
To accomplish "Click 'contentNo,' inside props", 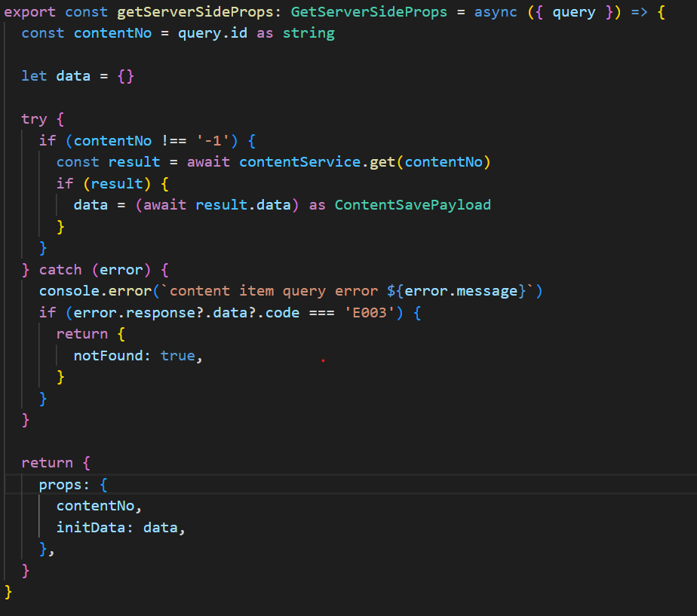I will tap(99, 506).
